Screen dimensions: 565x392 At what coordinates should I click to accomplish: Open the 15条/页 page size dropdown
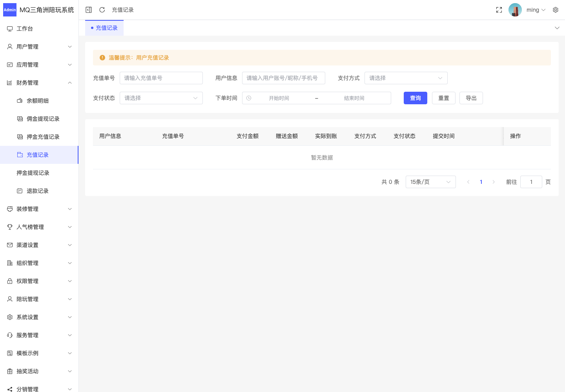coord(431,182)
